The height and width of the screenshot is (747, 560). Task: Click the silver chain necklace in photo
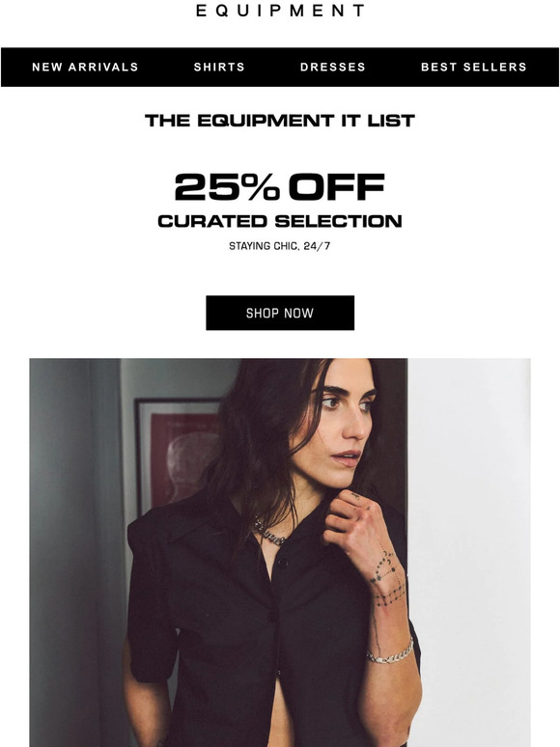(x=269, y=533)
